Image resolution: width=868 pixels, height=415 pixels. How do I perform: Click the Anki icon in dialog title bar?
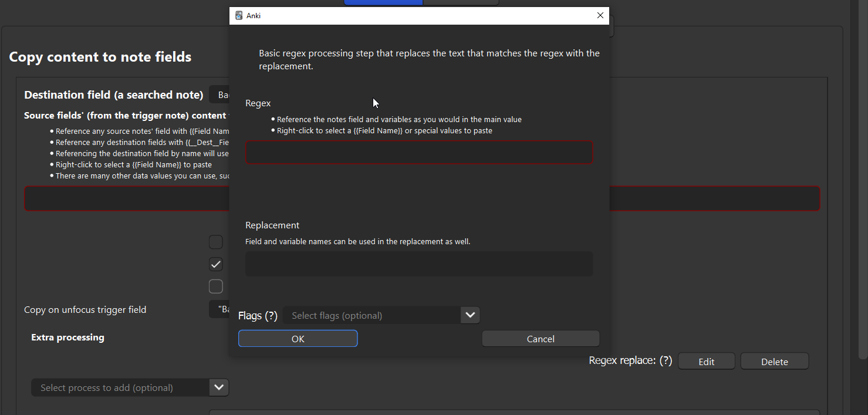239,16
